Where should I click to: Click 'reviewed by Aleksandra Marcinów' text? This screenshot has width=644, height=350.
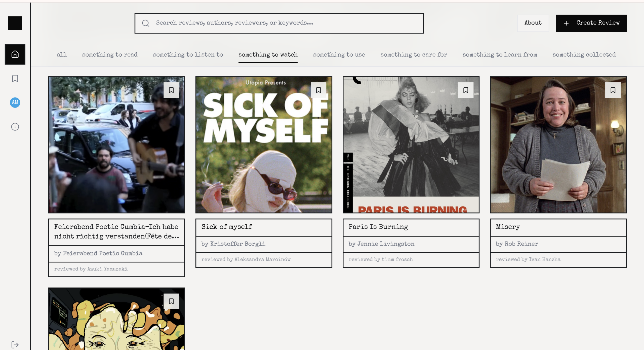246,259
